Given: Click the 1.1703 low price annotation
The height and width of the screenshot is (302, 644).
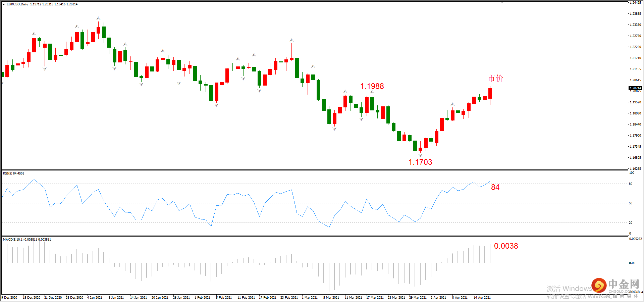Looking at the screenshot, I should pos(420,162).
